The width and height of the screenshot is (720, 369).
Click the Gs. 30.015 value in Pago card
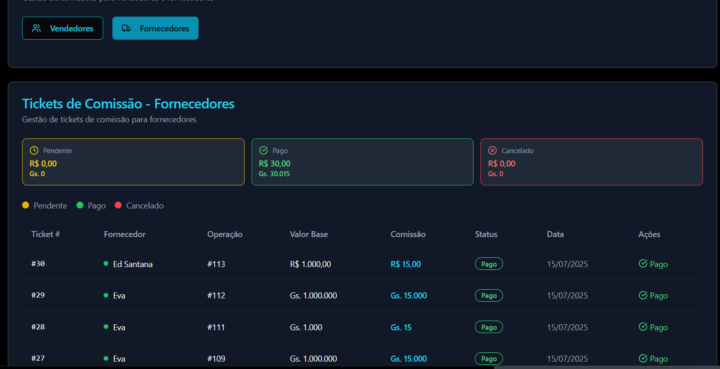tap(274, 173)
